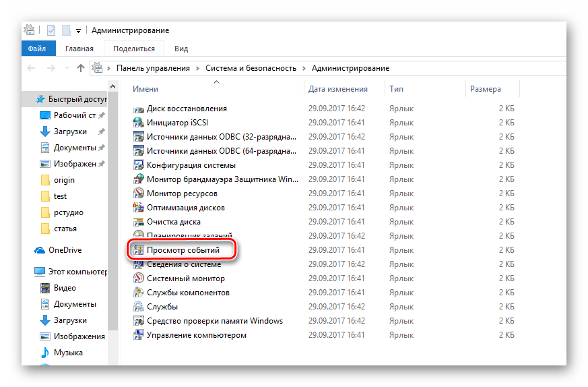Go up one folder level arrow
The width and height of the screenshot is (588, 387).
tap(81, 68)
